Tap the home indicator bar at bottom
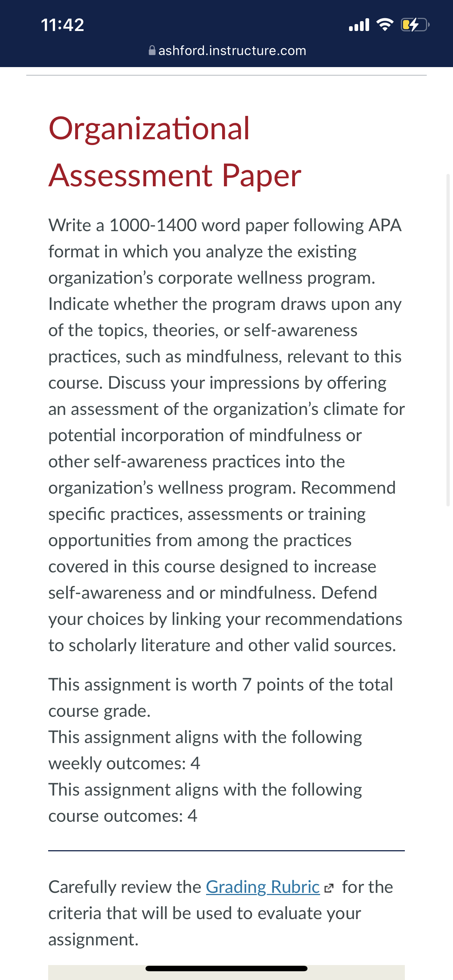 (x=226, y=968)
